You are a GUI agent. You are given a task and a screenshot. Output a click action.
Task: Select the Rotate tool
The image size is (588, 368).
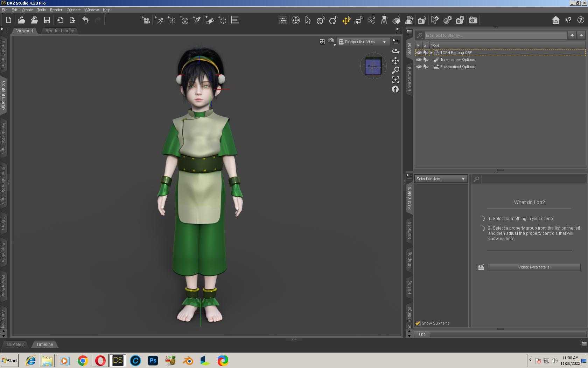pyautogui.click(x=333, y=20)
